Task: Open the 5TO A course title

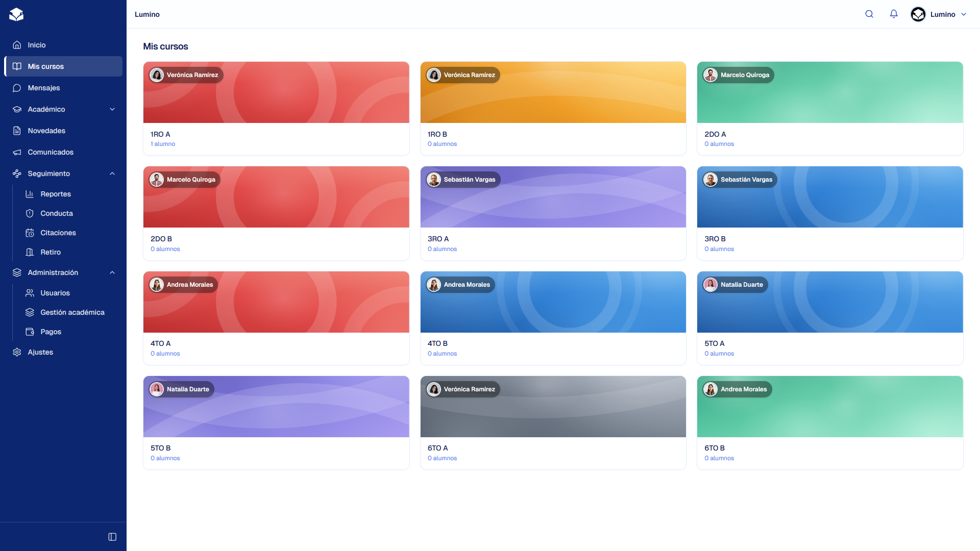Action: click(x=715, y=343)
